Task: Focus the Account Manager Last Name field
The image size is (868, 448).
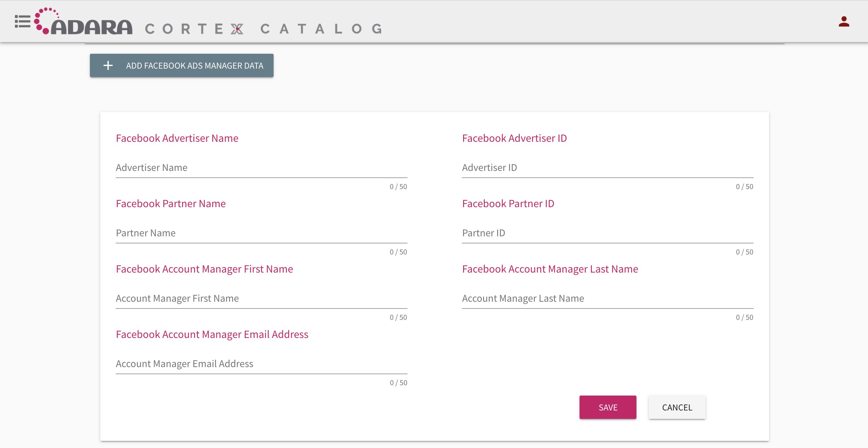Action: coord(608,298)
